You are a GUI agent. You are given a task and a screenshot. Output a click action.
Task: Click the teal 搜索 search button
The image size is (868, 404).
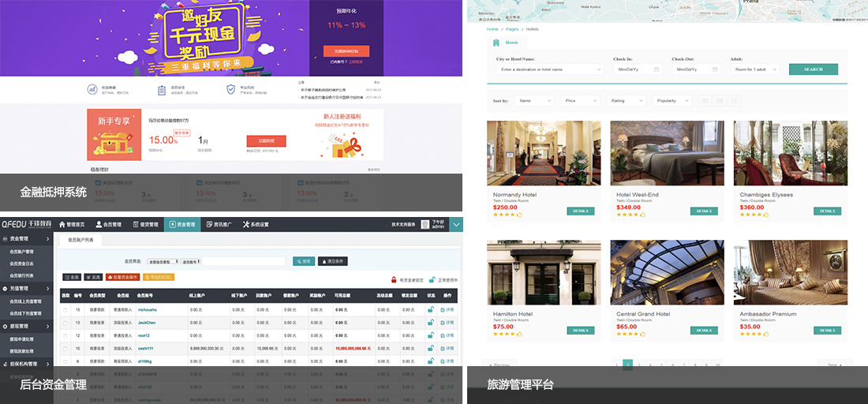pos(304,261)
